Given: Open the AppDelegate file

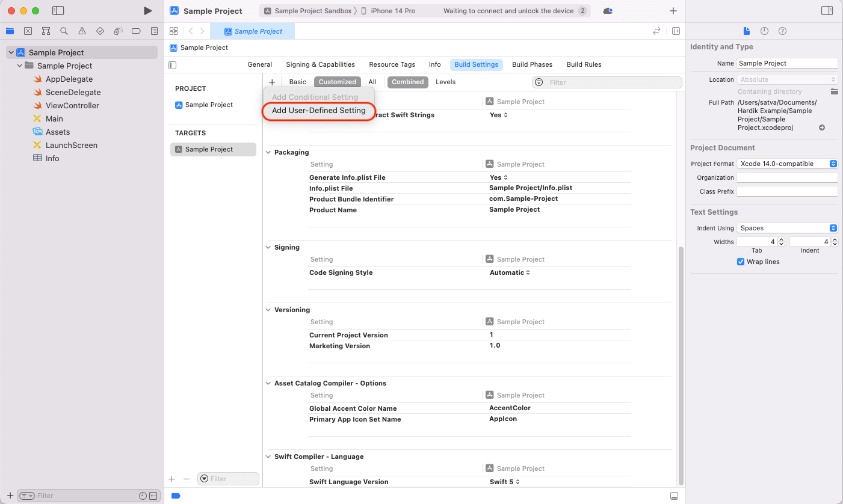Looking at the screenshot, I should 69,79.
